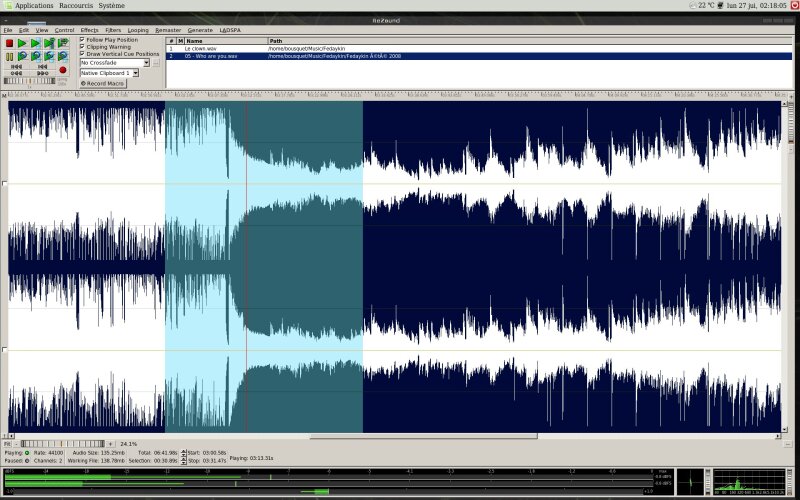The height and width of the screenshot is (500, 800).
Task: Click vertical scrollbar up arrow
Action: point(784,104)
